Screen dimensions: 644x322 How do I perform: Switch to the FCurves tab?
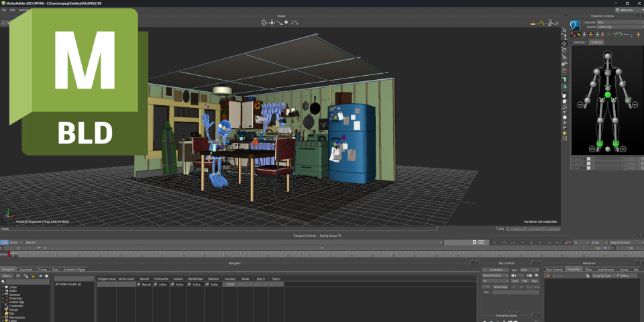click(x=42, y=270)
